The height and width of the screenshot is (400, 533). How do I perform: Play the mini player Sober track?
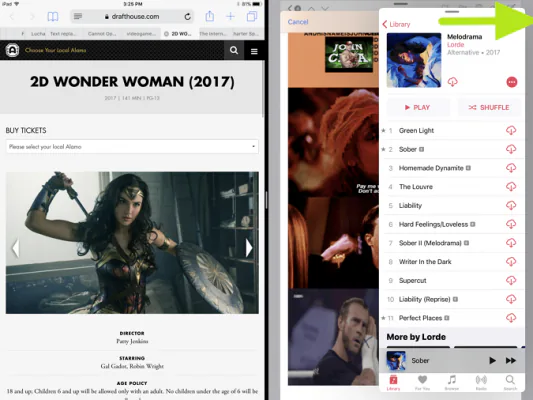click(x=492, y=360)
